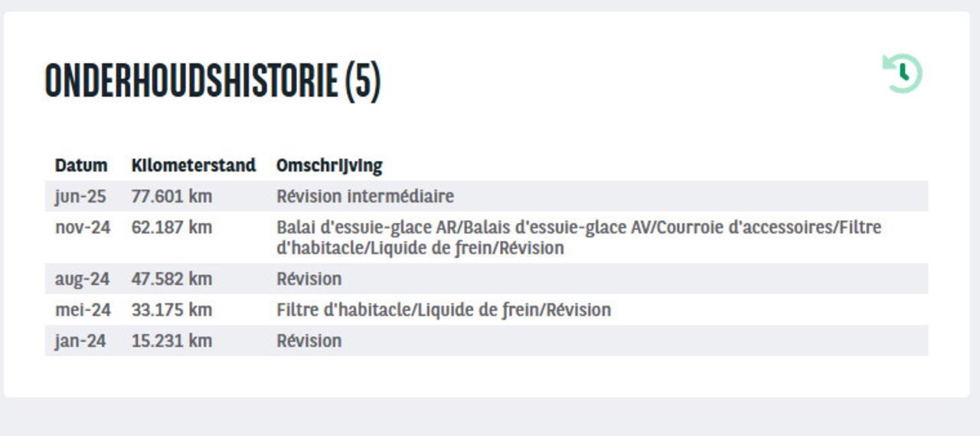Click the 33.175 km mileage value
The width and height of the screenshot is (980, 436).
(171, 310)
